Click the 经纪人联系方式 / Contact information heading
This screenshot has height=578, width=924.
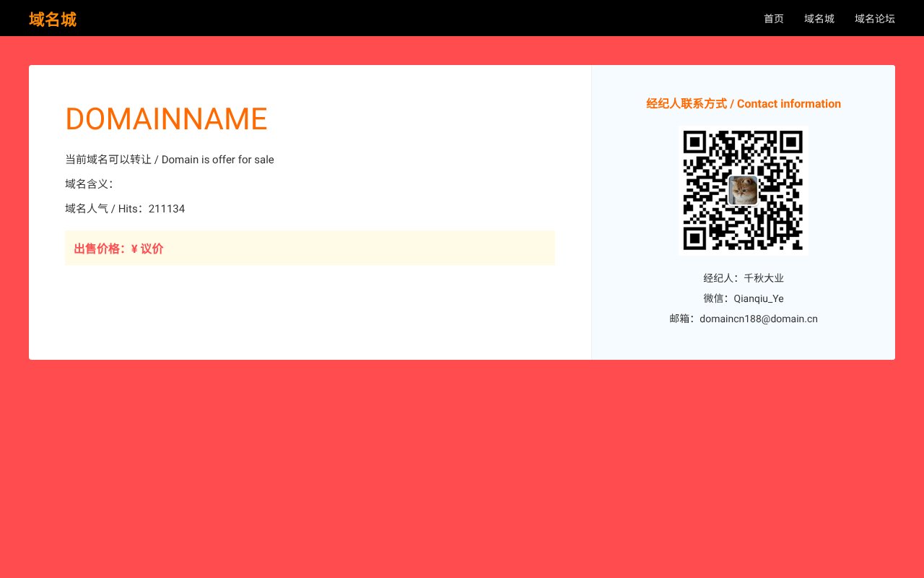744,103
